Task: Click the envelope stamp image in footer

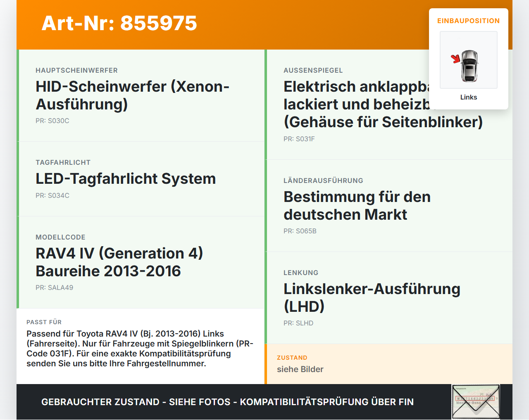Action: [476, 402]
